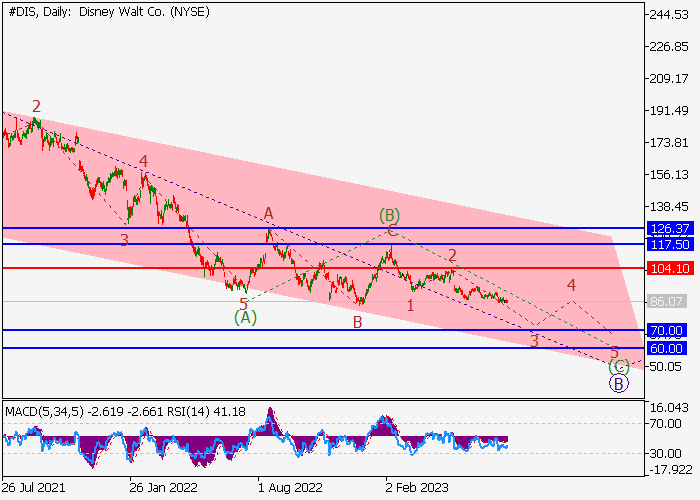Click the 138.45 price axis value

(669, 207)
